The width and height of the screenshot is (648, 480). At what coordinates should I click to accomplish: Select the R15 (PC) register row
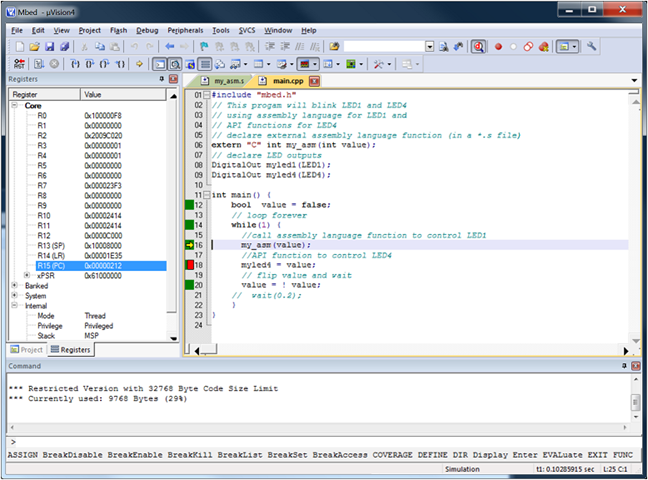[101, 265]
